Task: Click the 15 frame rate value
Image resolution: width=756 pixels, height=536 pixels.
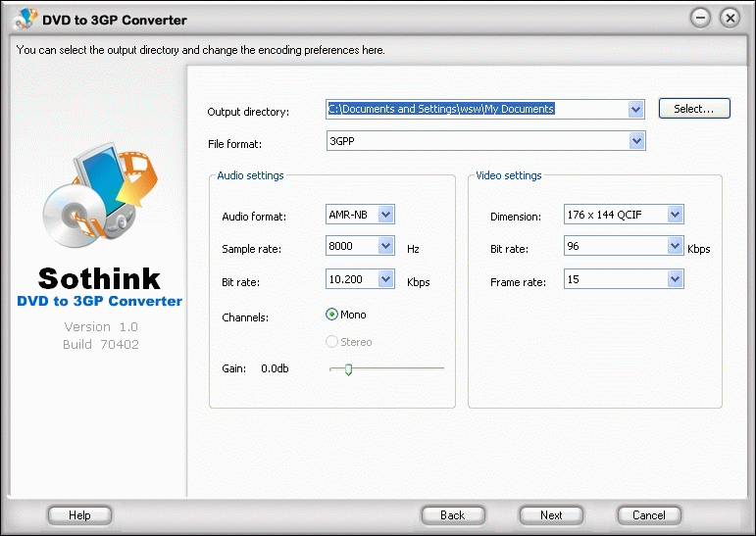Action: (573, 279)
